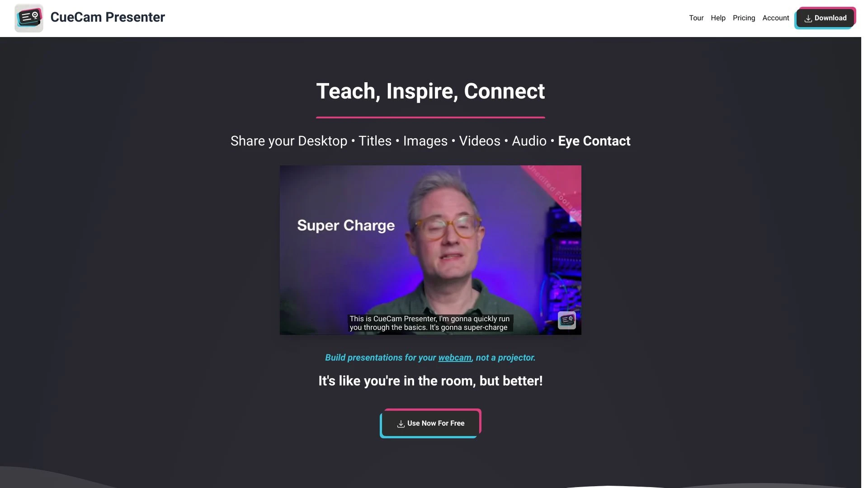Click the subtitle caption on video
Image resolution: width=868 pixels, height=488 pixels.
tap(429, 322)
